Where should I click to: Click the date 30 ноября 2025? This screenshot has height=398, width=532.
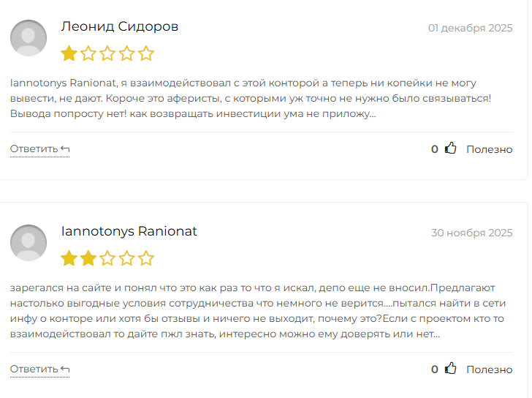pos(471,233)
